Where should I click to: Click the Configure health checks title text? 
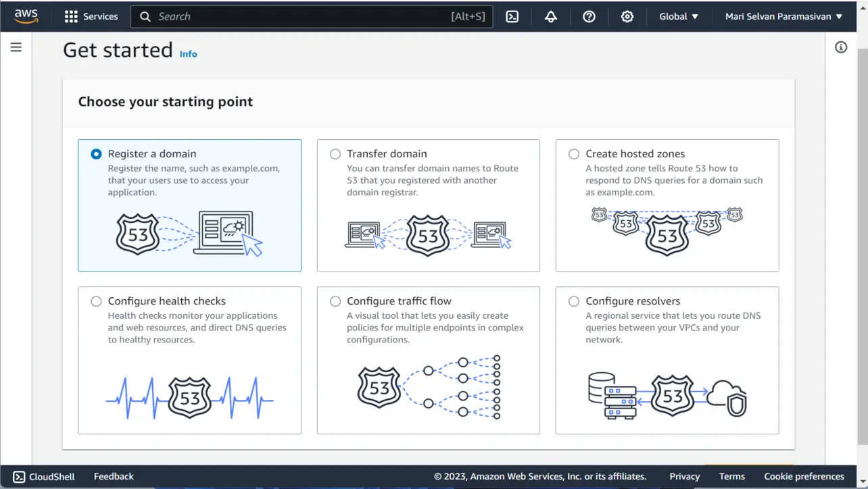click(167, 301)
